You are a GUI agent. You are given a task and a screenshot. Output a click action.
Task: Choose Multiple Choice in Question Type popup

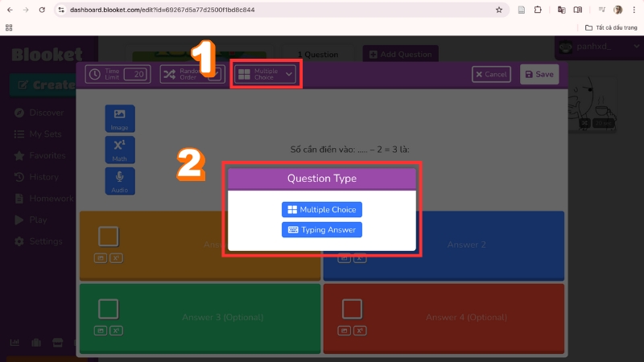(x=322, y=210)
